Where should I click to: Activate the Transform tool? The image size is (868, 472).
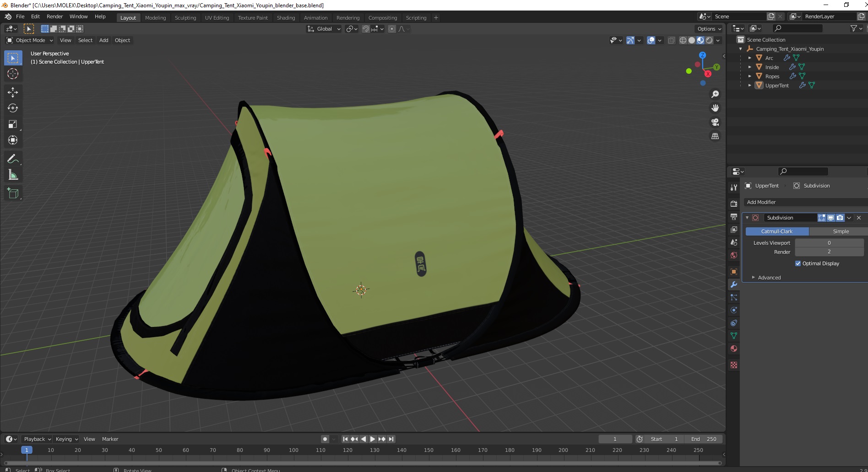pos(13,140)
